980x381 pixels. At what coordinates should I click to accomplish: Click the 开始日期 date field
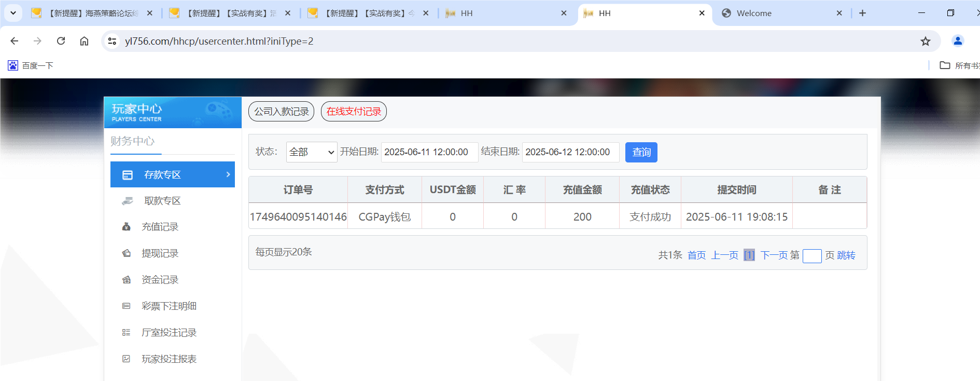(x=429, y=152)
